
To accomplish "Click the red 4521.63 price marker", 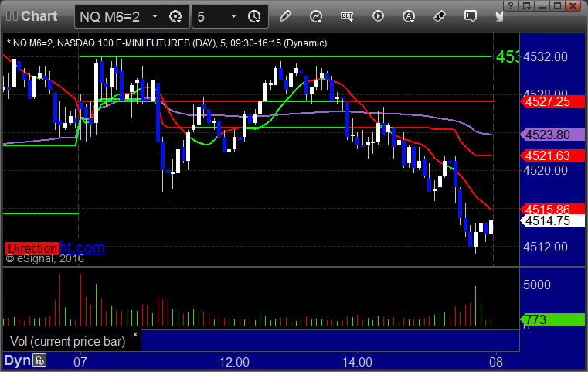I will tap(552, 155).
